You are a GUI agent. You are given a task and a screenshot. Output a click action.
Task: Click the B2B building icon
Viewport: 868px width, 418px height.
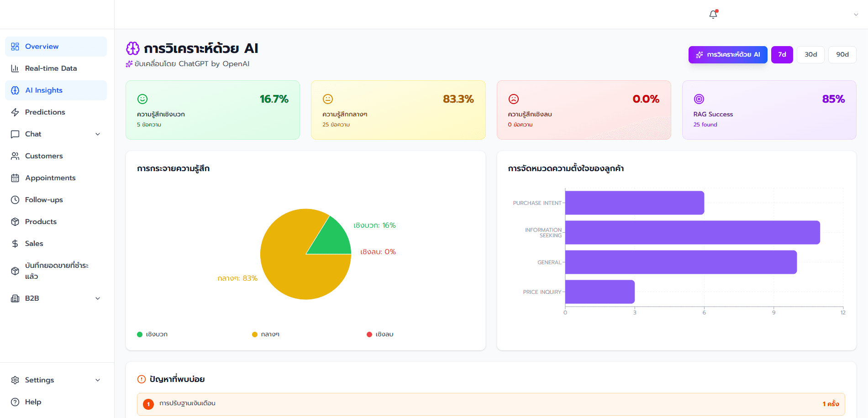click(x=15, y=298)
